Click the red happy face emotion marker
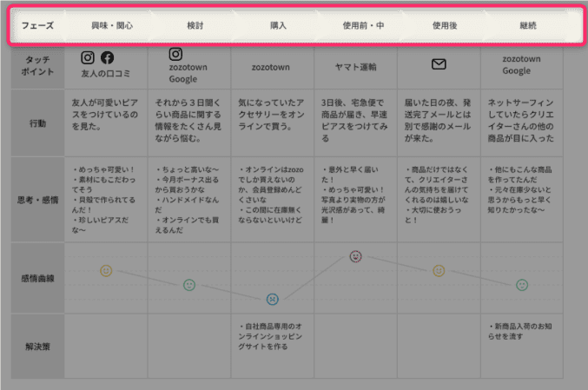This screenshot has width=588, height=390. coord(355,256)
